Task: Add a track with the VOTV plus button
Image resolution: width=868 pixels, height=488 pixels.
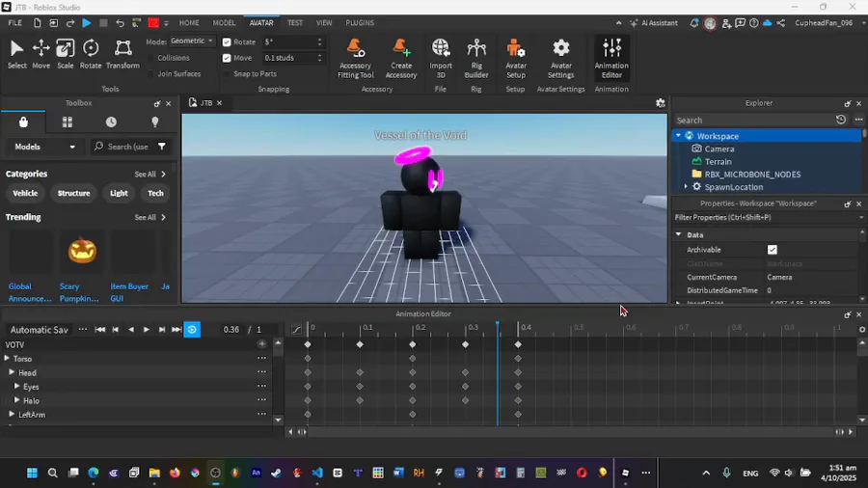Action: coord(261,344)
